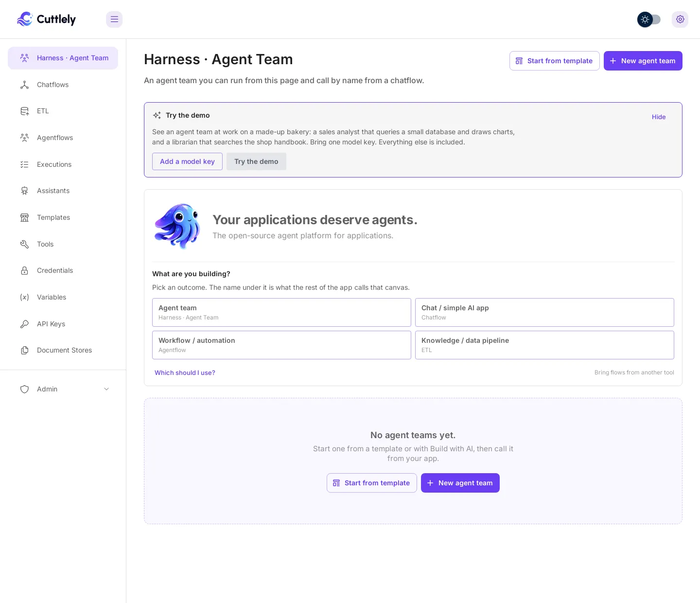Click the Cuttlely logo icon
The width and height of the screenshot is (700, 603).
pyautogui.click(x=25, y=19)
